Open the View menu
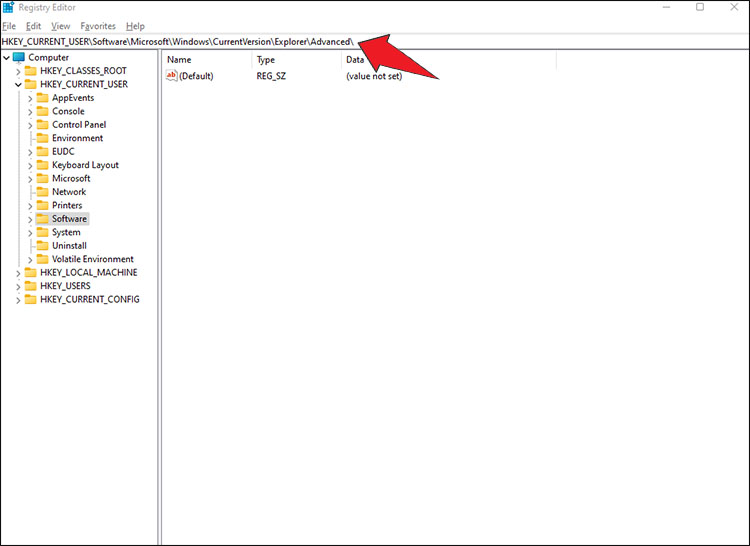 61,26
